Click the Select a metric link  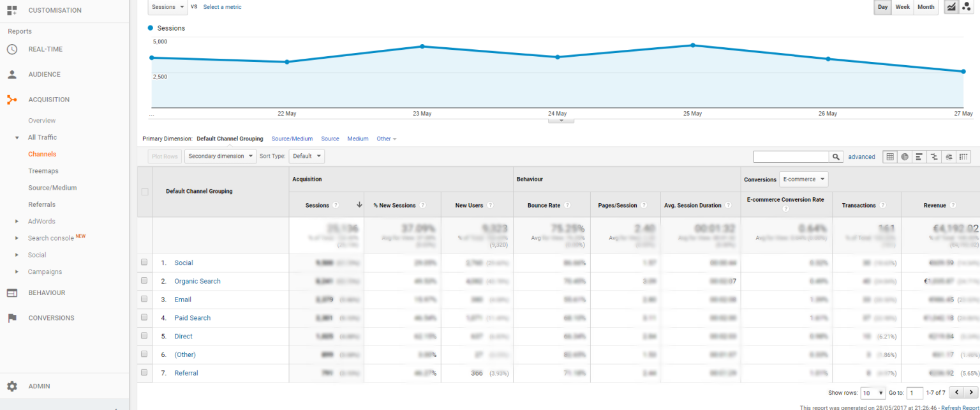tap(223, 7)
